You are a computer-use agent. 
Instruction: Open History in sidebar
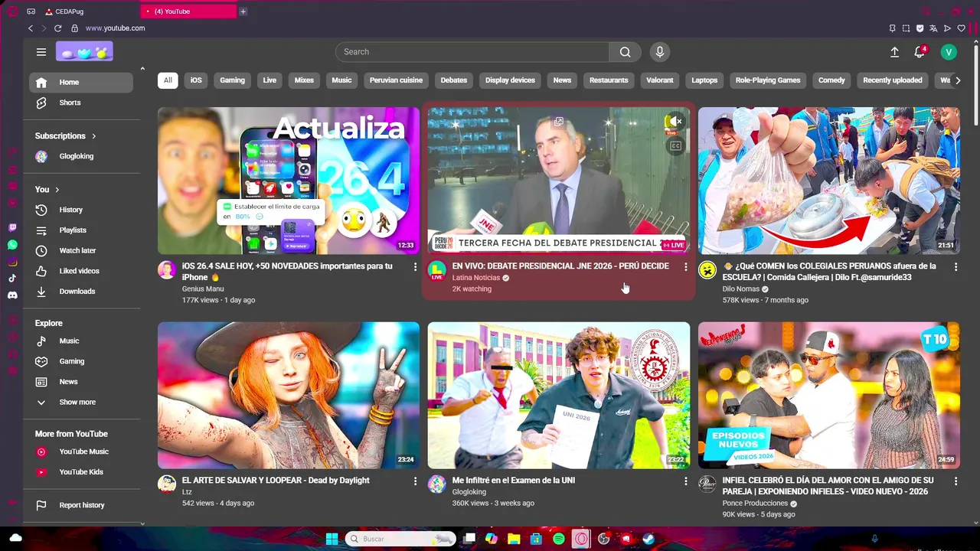[80, 210]
